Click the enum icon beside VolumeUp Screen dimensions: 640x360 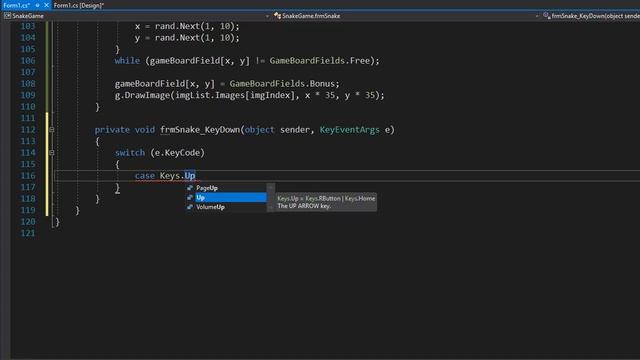point(190,207)
